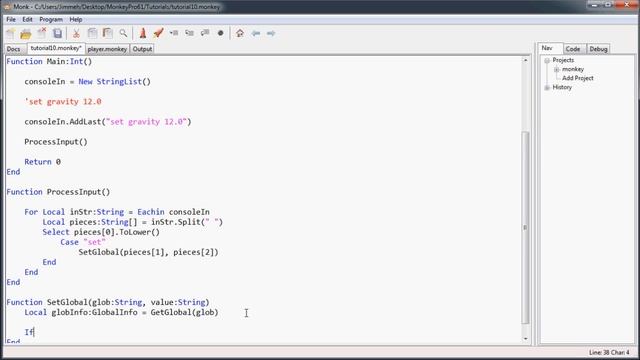Open the File menu

pos(11,20)
